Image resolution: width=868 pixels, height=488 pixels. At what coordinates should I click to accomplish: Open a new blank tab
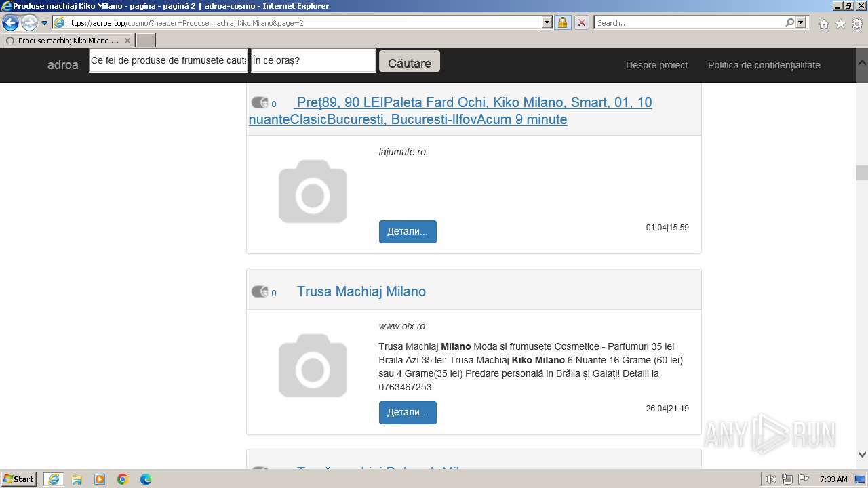point(146,41)
